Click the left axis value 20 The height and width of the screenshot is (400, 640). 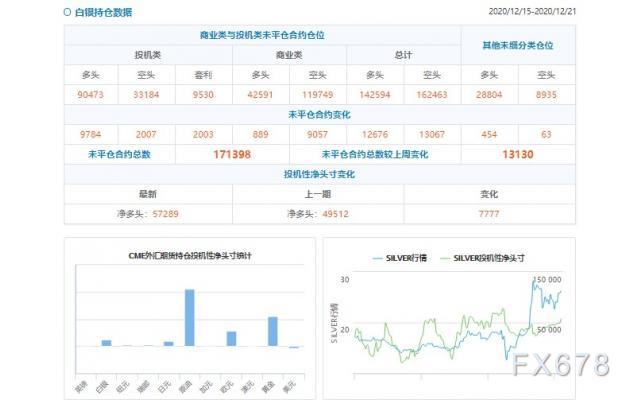345,330
